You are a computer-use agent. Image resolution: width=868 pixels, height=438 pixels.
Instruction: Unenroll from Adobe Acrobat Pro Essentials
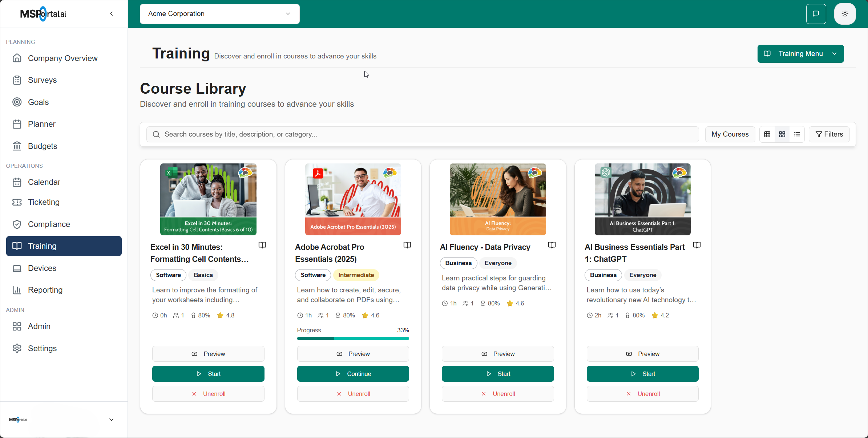(x=353, y=394)
